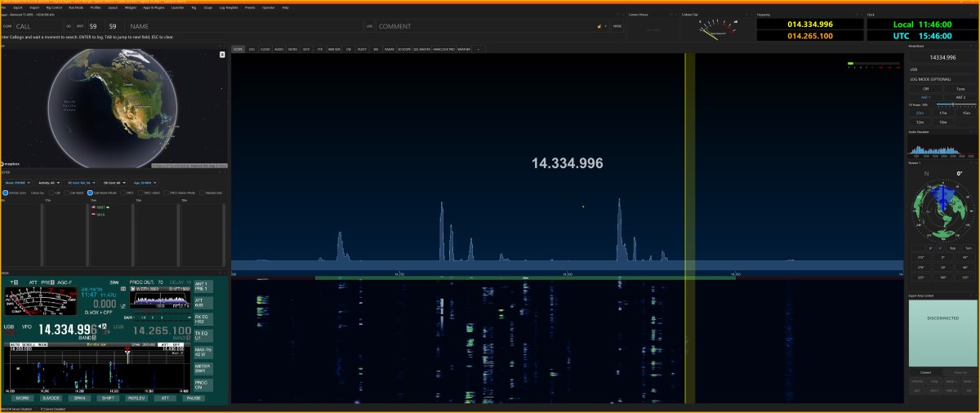The image size is (980, 413).
Task: Click the Connect button under amp control
Action: coord(925,372)
